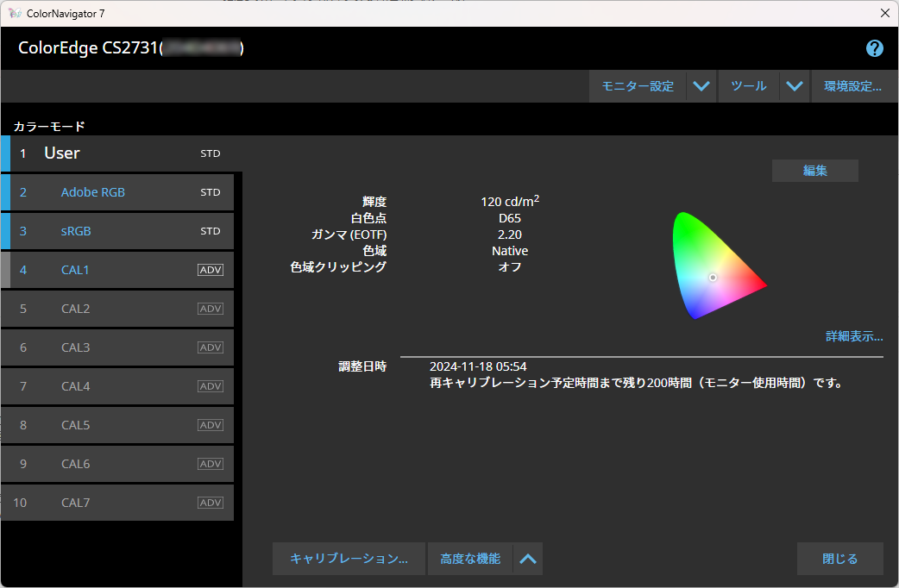Click the キャリブレーション... button
Image resolution: width=899 pixels, height=588 pixels.
tap(349, 559)
